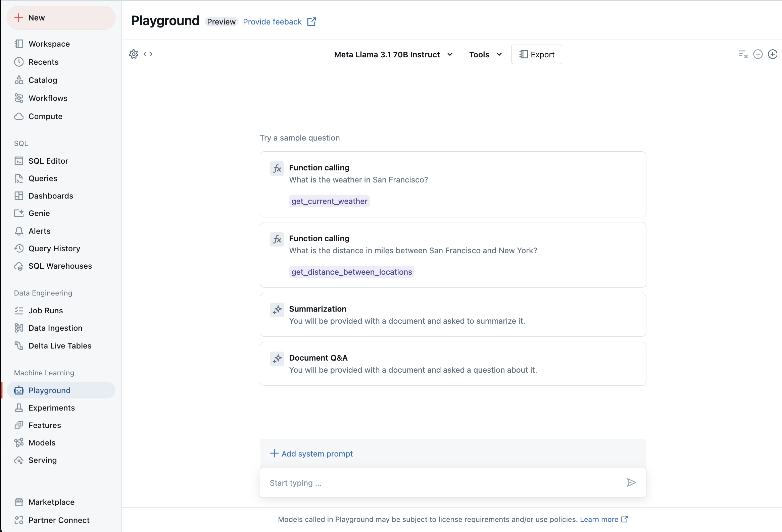Click the settings gear icon in toolbar

coord(134,54)
